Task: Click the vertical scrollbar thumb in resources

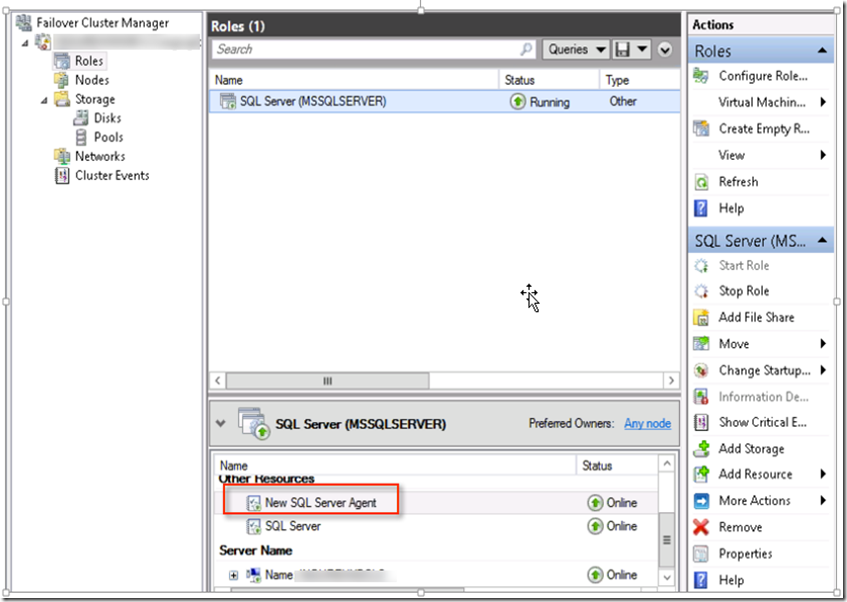Action: pos(667,539)
